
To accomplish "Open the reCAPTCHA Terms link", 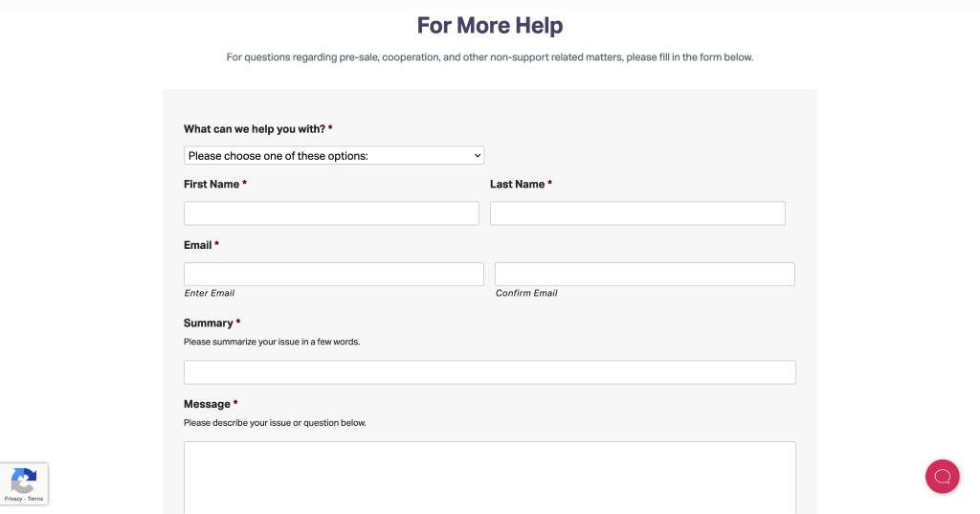I will pyautogui.click(x=35, y=499).
